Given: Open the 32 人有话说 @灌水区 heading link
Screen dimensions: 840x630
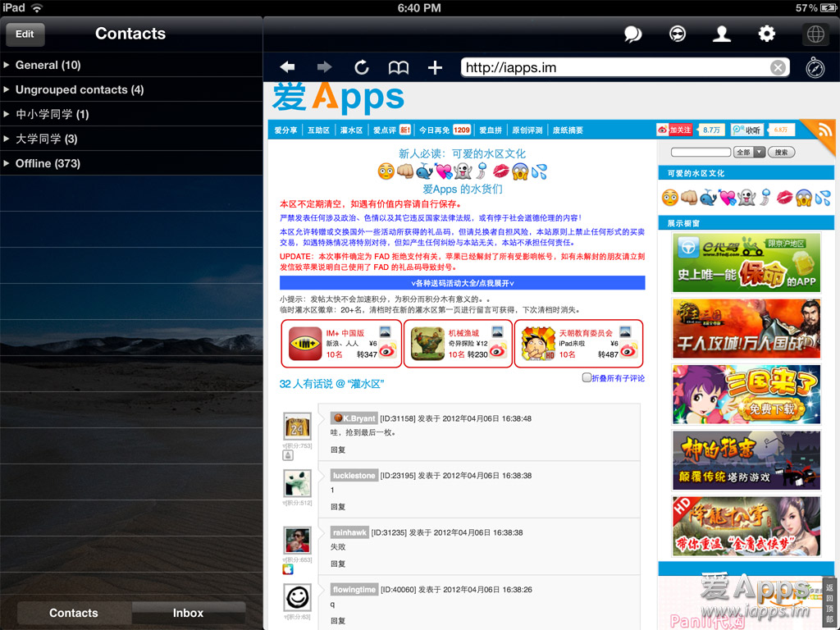Looking at the screenshot, I should coord(331,384).
